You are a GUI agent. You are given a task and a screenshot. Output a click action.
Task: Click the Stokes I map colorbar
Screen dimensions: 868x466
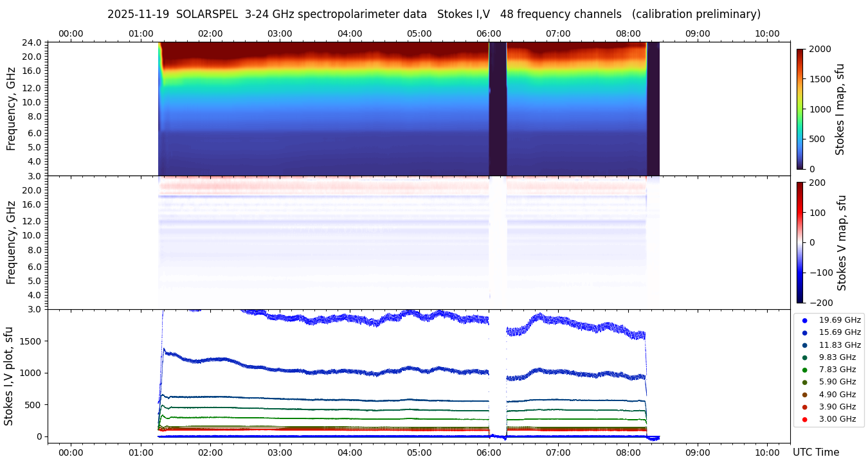800,109
